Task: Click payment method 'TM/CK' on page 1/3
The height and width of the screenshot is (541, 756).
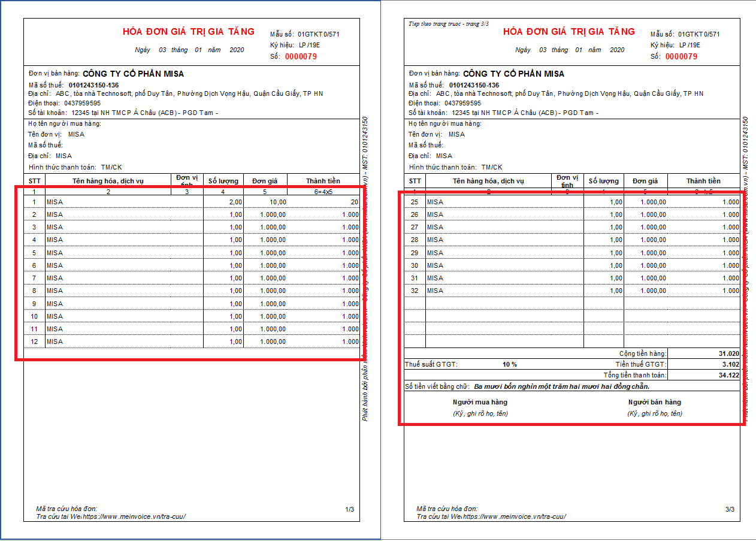Action: [x=111, y=167]
